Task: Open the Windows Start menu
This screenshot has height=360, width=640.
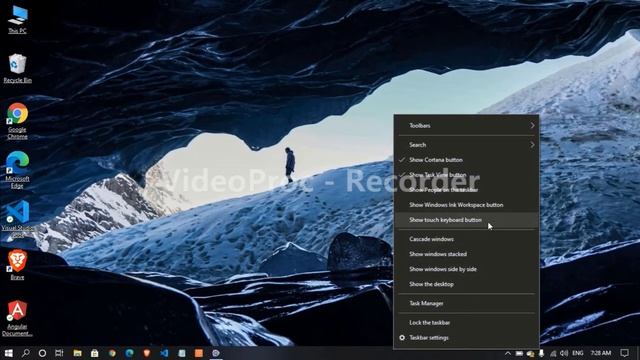Action: (x=8, y=353)
